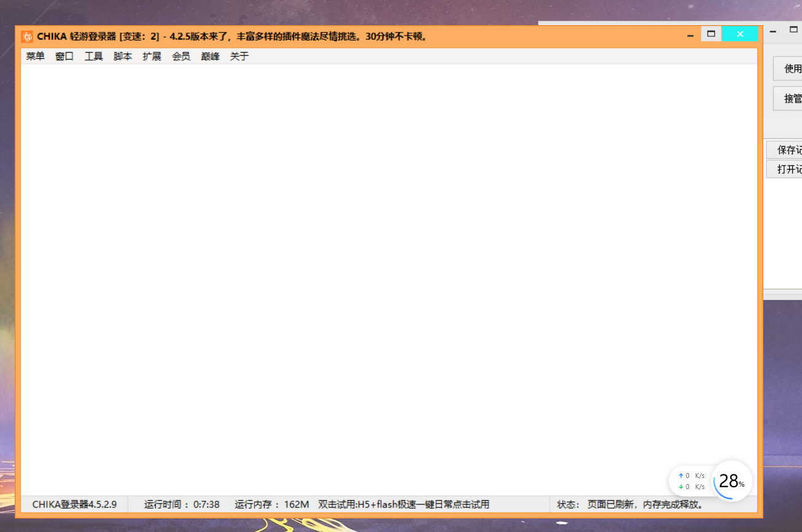
Task: Click the 使用 button in background window
Action: pyautogui.click(x=788, y=68)
